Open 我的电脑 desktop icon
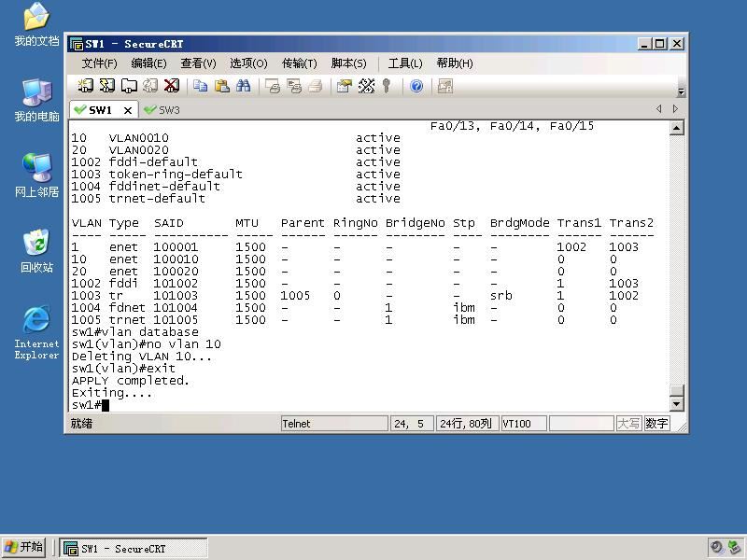The height and width of the screenshot is (560, 747). click(x=36, y=101)
